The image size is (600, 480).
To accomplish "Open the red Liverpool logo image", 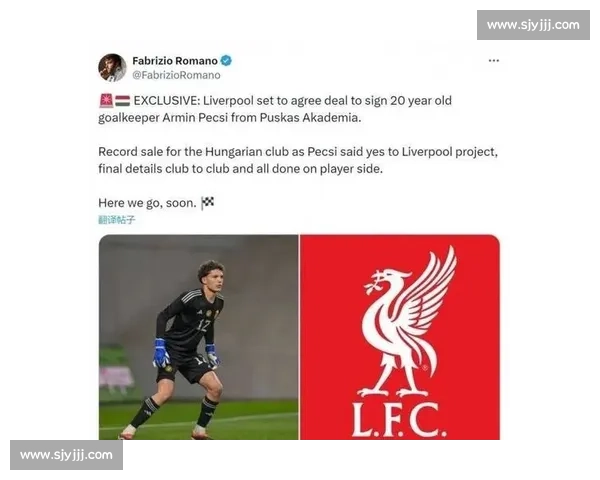I will point(400,337).
